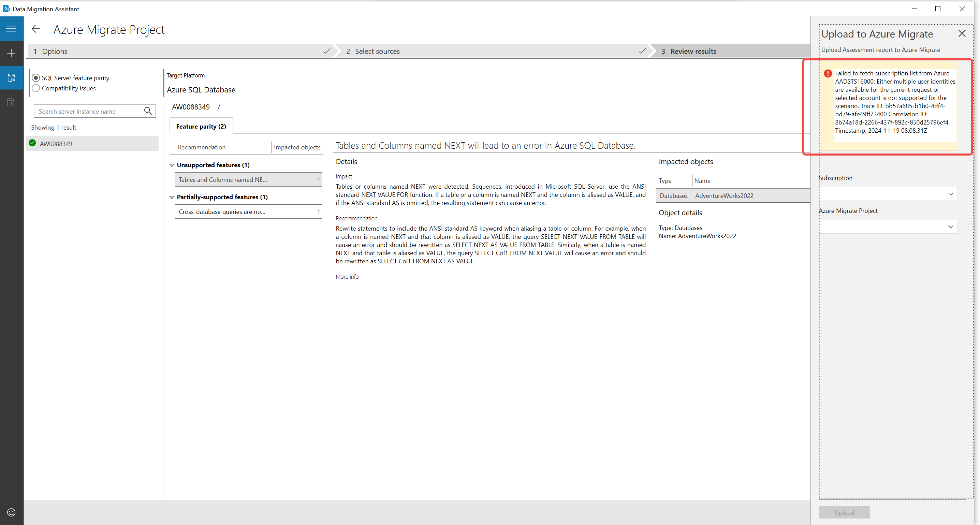The image size is (980, 525).
Task: Click the Impacted objects column header in list
Action: click(297, 147)
